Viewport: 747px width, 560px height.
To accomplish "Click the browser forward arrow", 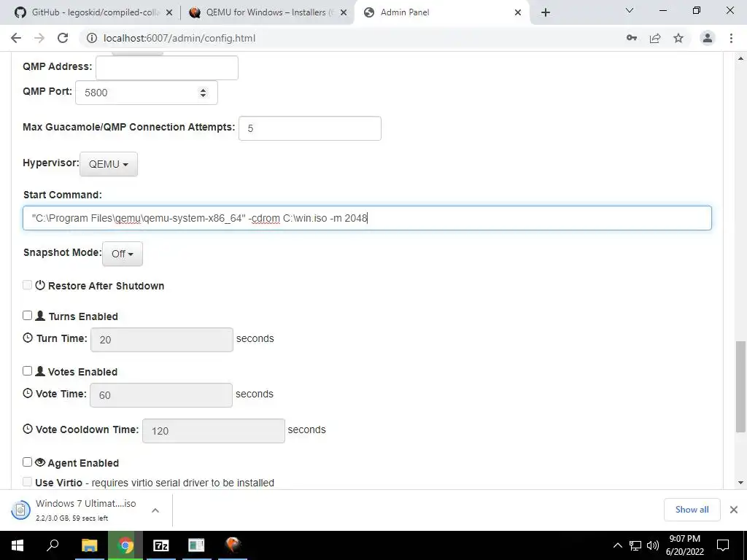I will click(x=39, y=38).
